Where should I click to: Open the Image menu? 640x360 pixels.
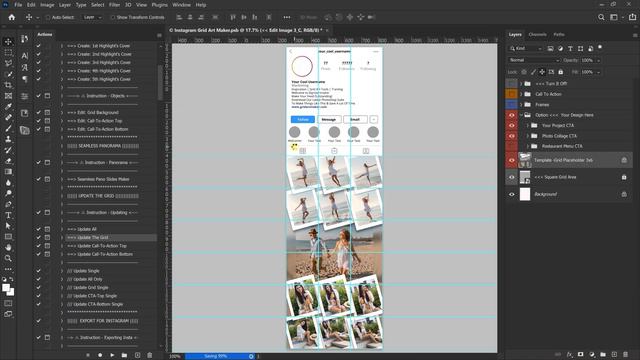47,5
